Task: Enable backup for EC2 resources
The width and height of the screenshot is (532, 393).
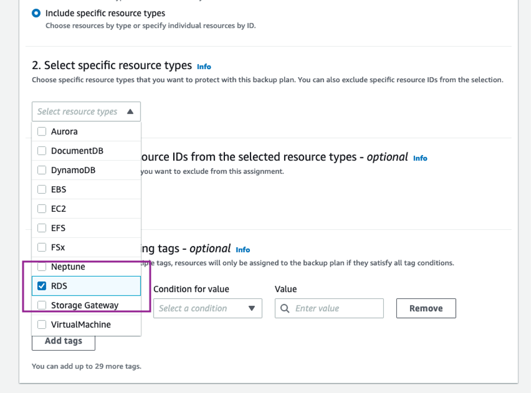Action: tap(42, 208)
